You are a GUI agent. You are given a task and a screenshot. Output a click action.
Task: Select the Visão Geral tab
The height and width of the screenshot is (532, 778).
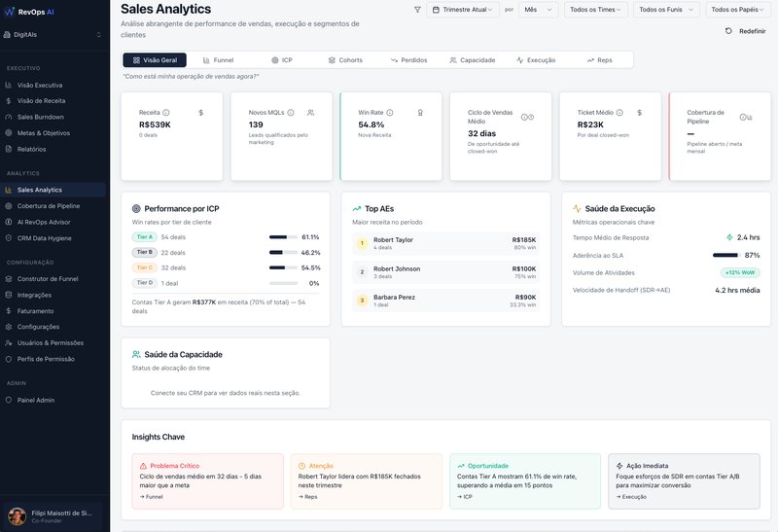coord(155,60)
